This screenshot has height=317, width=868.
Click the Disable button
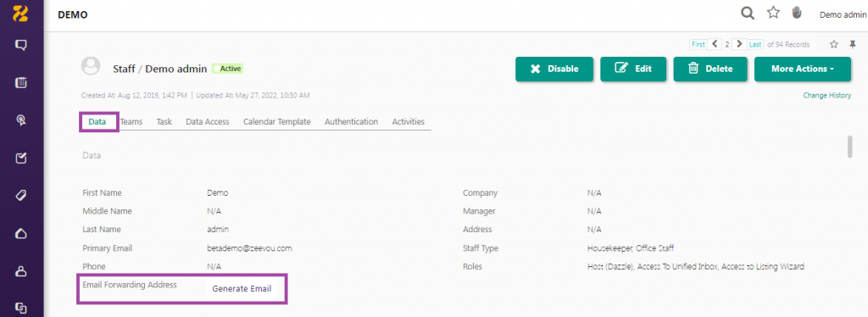pos(554,70)
